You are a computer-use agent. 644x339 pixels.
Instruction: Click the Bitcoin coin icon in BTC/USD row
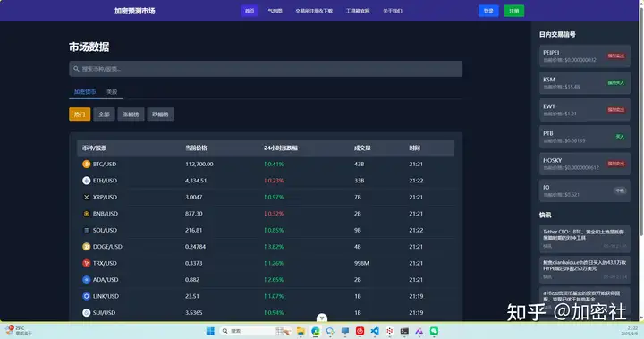(x=86, y=165)
